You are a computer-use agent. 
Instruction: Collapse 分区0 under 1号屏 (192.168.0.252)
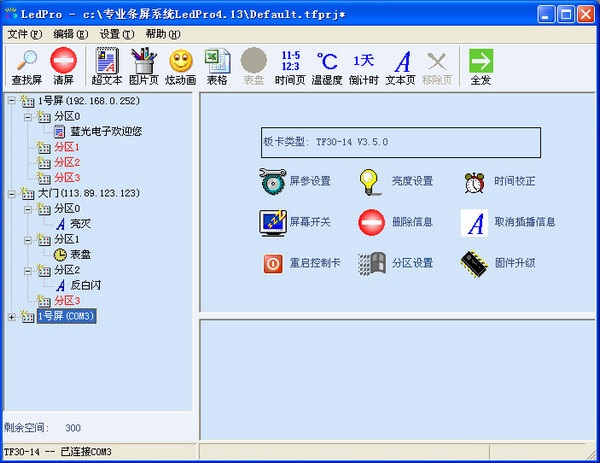tap(28, 117)
